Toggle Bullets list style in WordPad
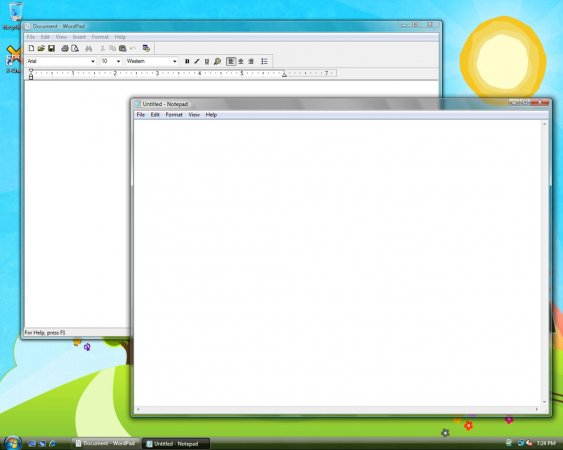Image resolution: width=563 pixels, height=450 pixels. point(265,61)
